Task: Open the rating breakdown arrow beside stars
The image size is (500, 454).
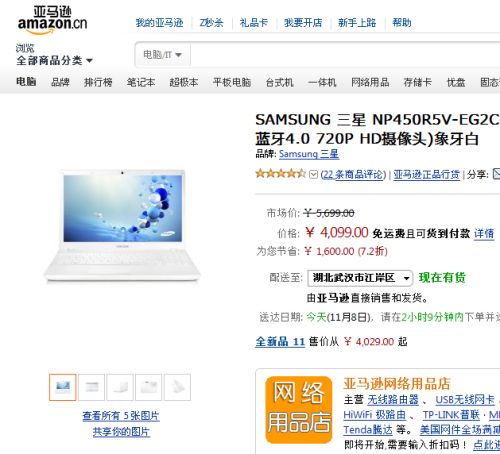Action: [313, 174]
